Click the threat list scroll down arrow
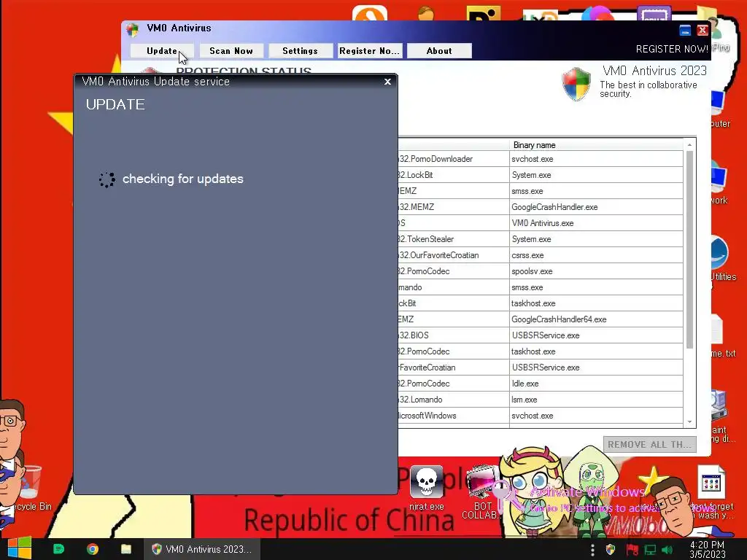 (689, 422)
